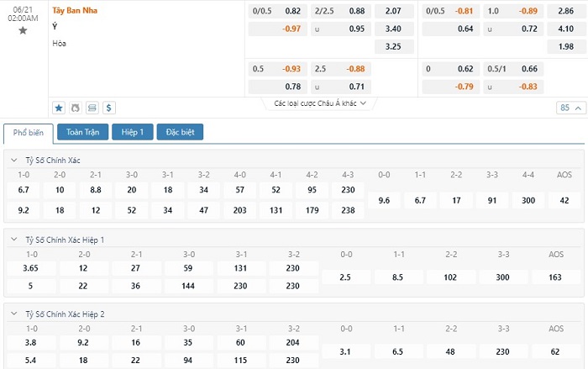Open the Hiệp 1 tab

pos(133,132)
